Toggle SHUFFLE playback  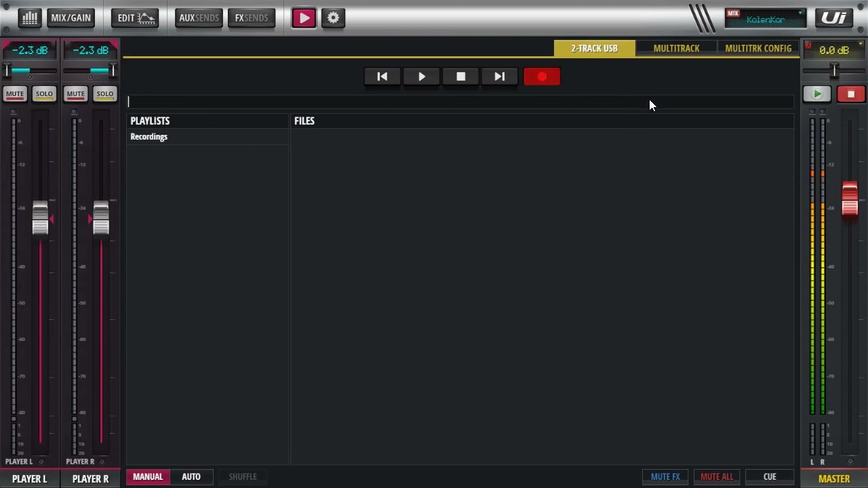pos(243,476)
